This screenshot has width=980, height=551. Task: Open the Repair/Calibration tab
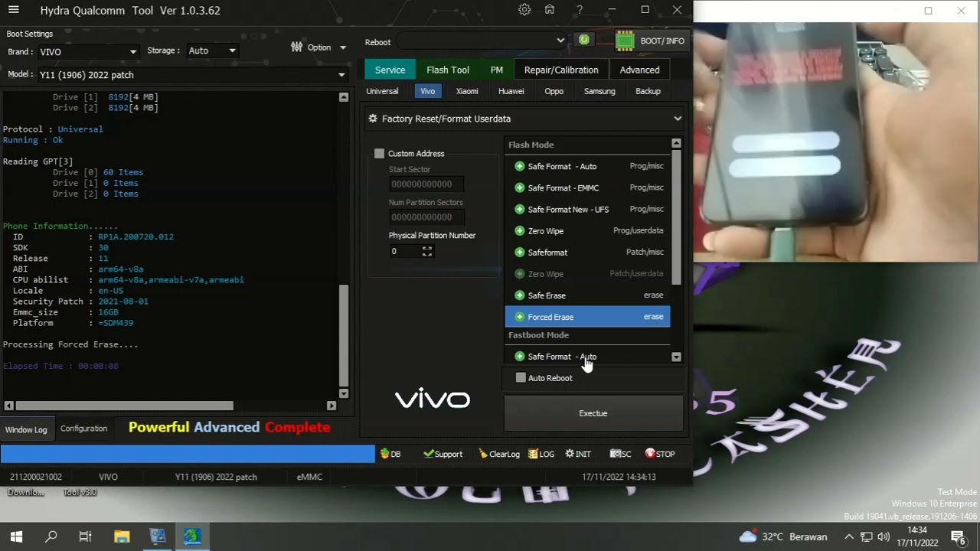point(561,70)
